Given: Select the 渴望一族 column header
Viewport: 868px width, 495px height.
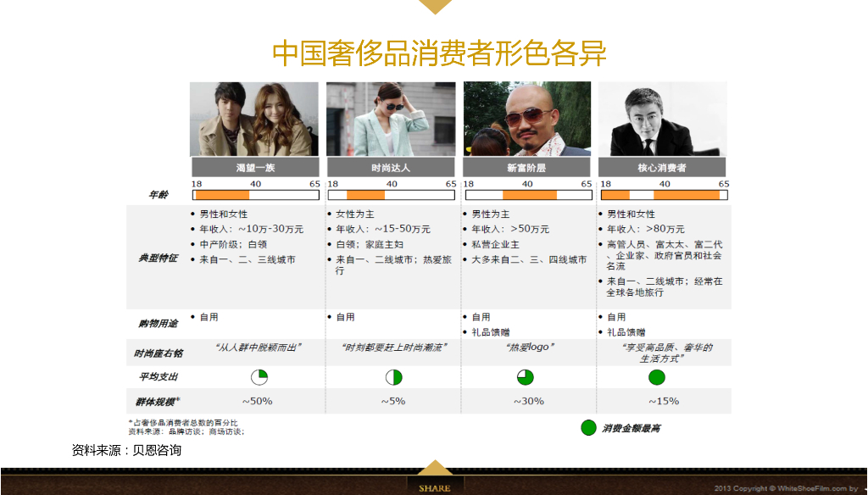Looking at the screenshot, I should [x=254, y=167].
